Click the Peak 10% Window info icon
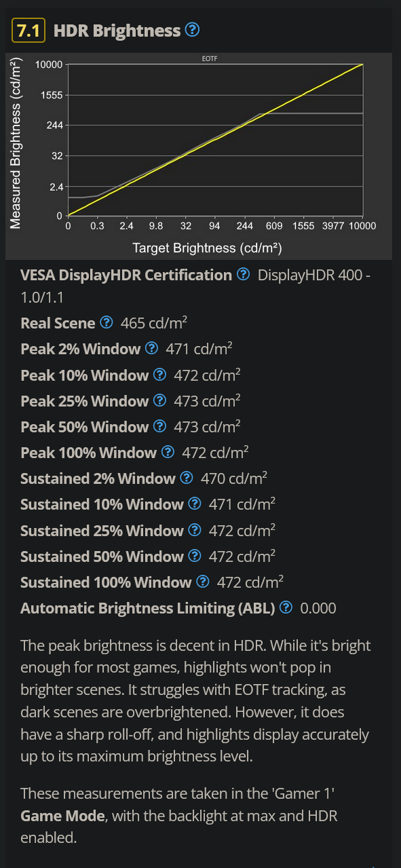The image size is (401, 868). [159, 375]
